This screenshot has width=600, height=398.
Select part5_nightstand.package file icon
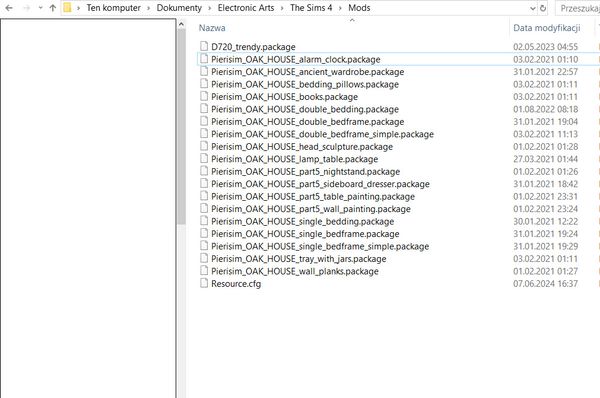pos(204,171)
